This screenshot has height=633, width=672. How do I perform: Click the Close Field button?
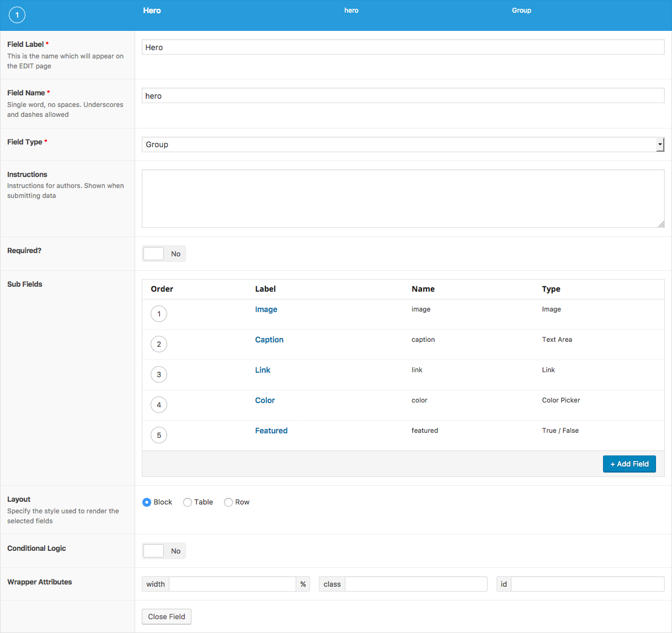pyautogui.click(x=166, y=616)
